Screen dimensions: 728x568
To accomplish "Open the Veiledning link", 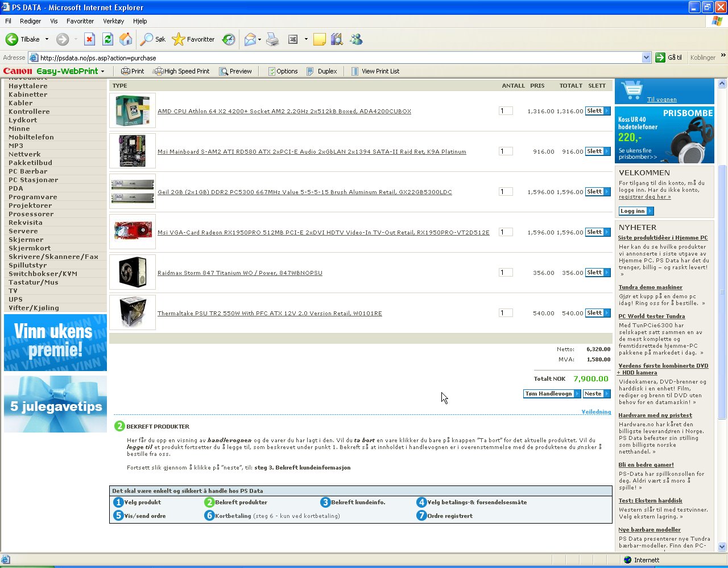I will pos(596,412).
